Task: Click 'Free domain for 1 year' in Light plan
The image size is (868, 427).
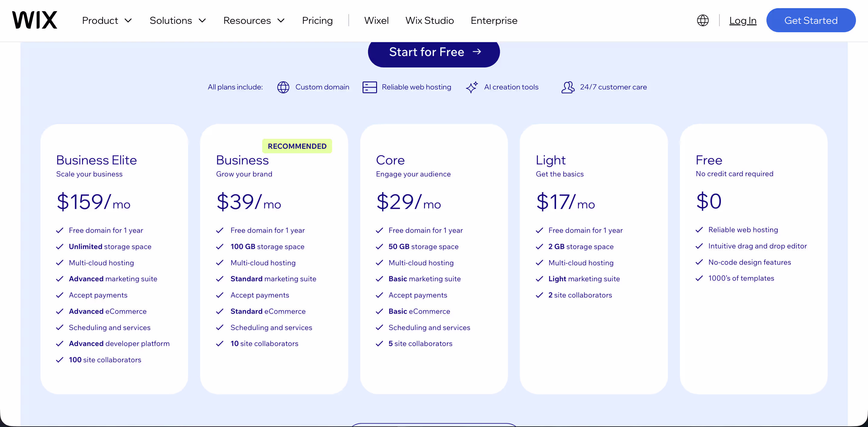Action: [x=585, y=231]
